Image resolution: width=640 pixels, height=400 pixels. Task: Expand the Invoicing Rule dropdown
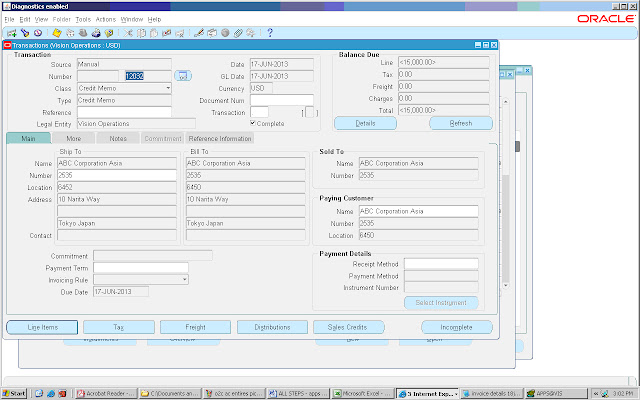point(184,280)
